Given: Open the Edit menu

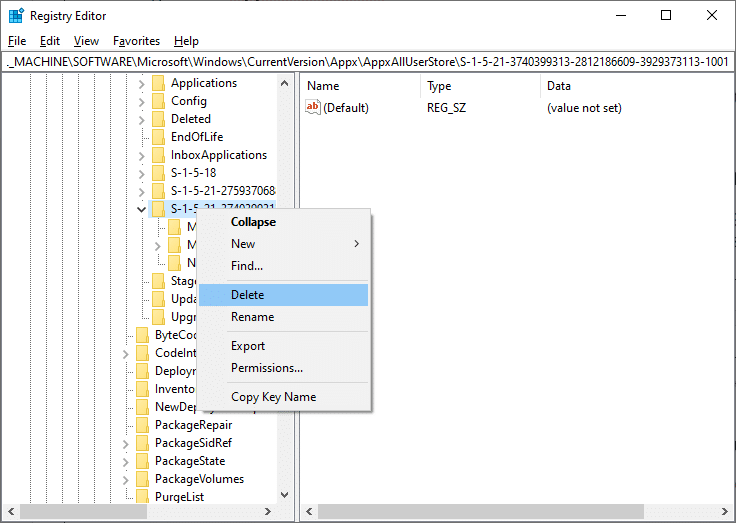Looking at the screenshot, I should coord(50,41).
